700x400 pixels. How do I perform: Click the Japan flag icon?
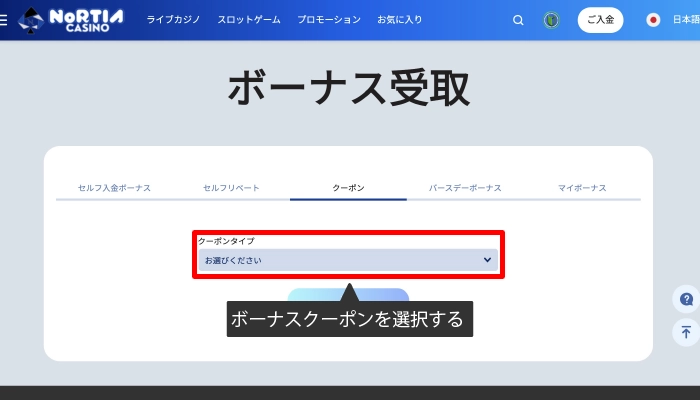click(653, 20)
